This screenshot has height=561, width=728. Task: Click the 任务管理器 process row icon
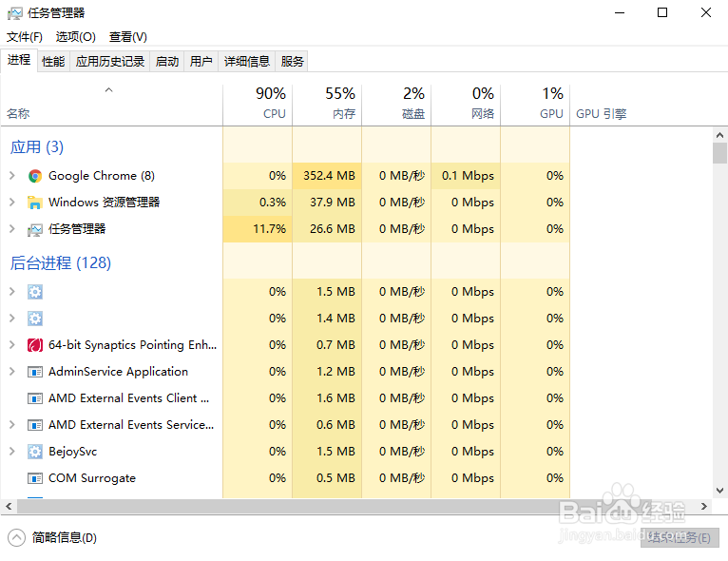coord(35,229)
